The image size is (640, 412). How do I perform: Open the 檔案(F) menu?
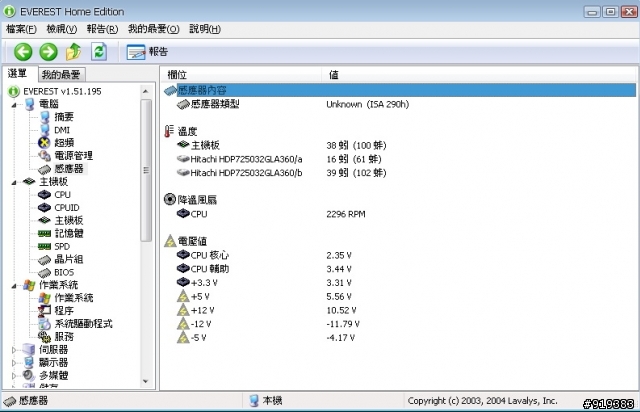point(21,29)
